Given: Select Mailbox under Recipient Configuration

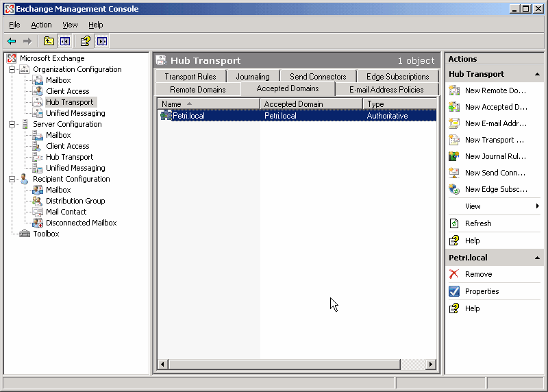Looking at the screenshot, I should 58,190.
